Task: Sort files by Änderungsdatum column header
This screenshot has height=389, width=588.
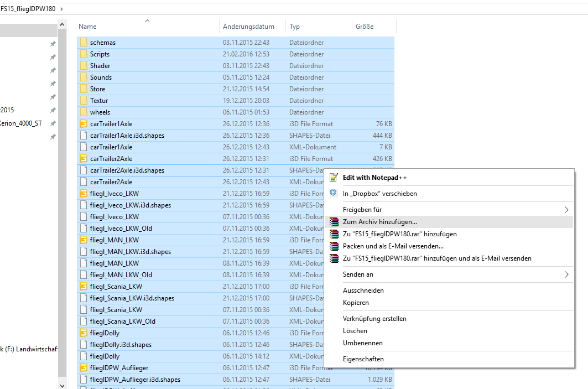Action: pos(248,27)
